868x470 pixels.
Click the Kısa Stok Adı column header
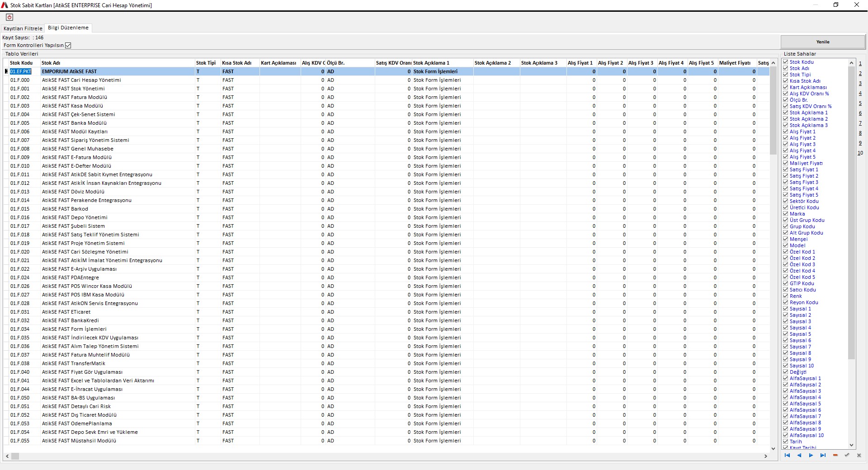tap(240, 63)
